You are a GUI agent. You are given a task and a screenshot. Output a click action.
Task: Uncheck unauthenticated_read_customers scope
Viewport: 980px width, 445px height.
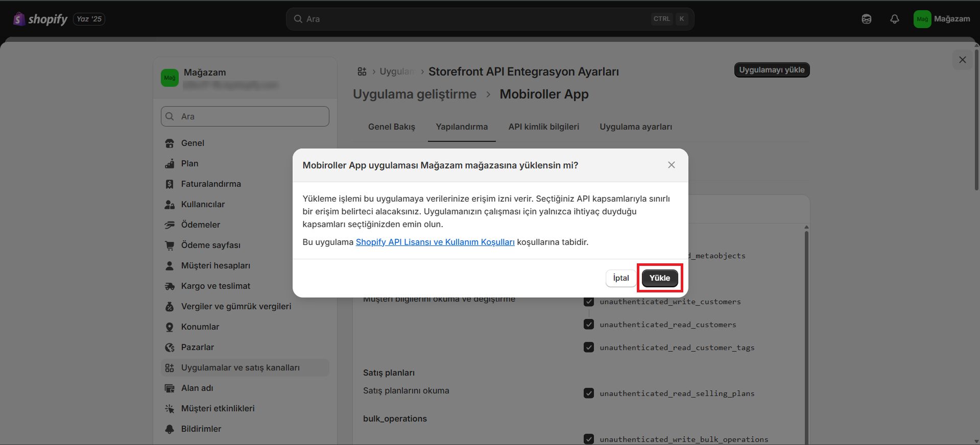coord(589,325)
